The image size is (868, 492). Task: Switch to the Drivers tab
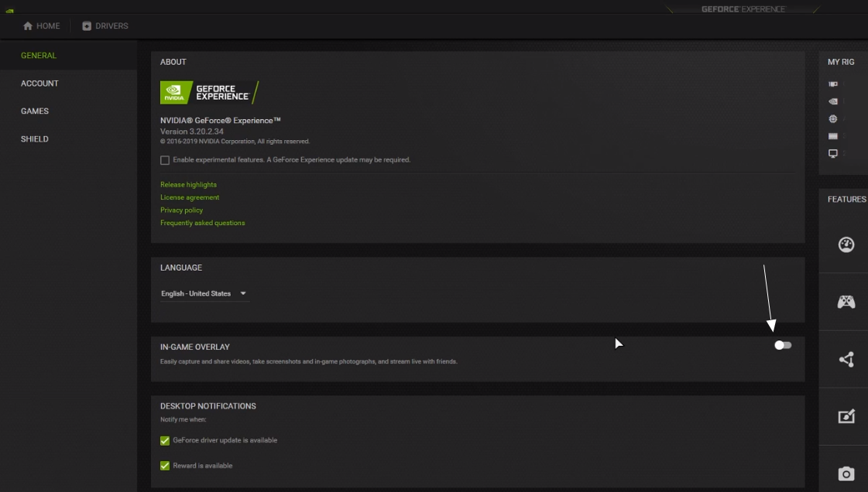point(105,26)
